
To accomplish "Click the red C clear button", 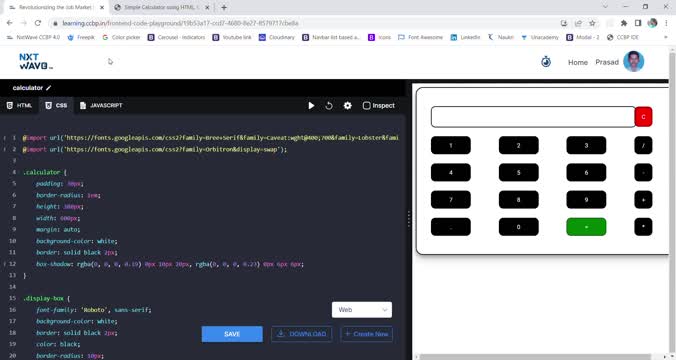I will 643,117.
